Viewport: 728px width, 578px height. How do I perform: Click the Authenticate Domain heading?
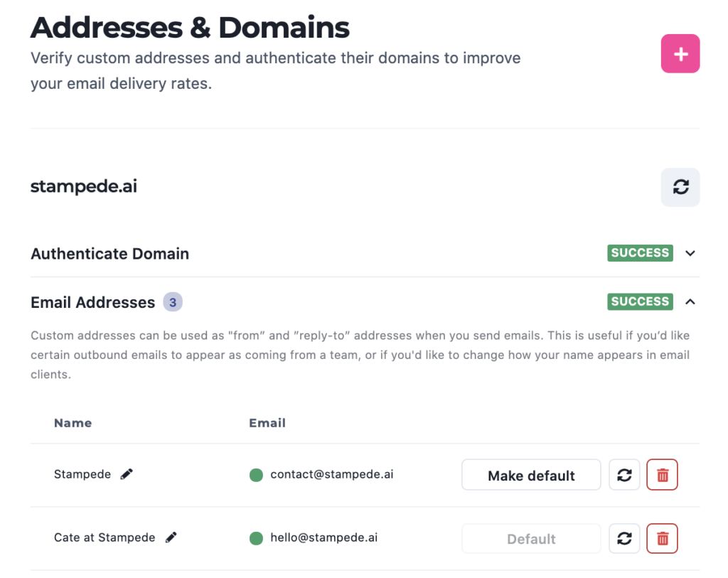(x=110, y=254)
